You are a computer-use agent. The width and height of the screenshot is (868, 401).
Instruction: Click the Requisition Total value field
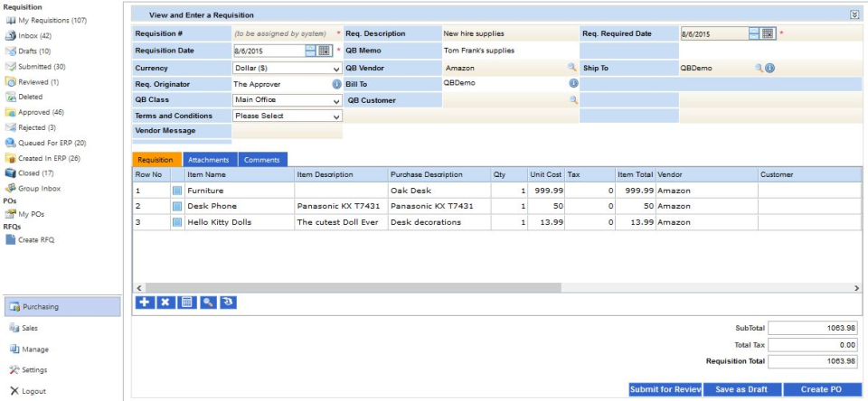tap(815, 361)
